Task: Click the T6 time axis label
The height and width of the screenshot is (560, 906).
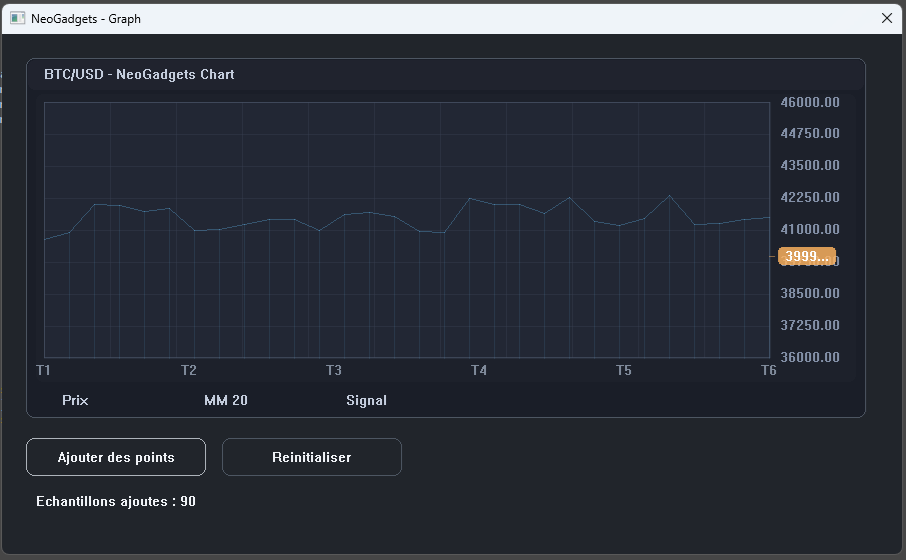Action: pos(768,370)
